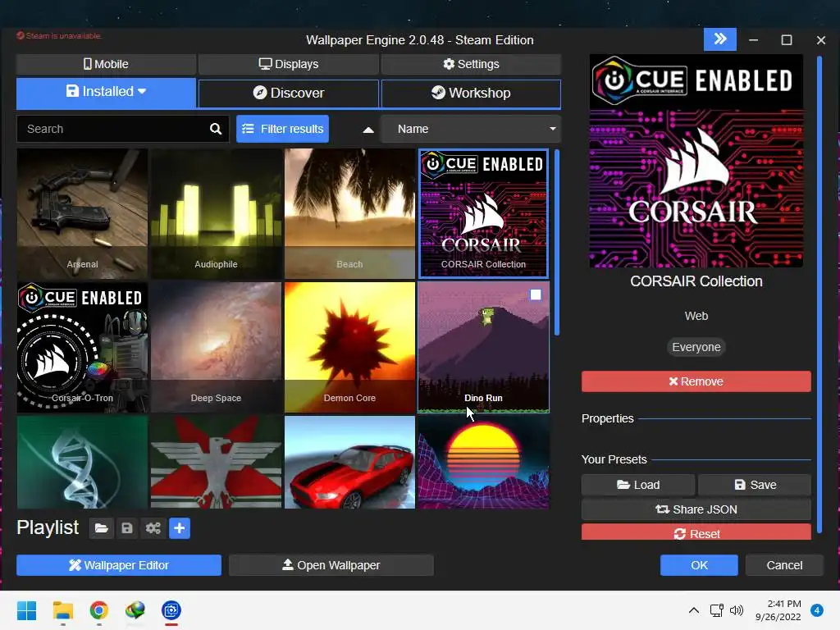This screenshot has height=630, width=840.
Task: Click the search magnifier icon
Action: click(x=216, y=129)
